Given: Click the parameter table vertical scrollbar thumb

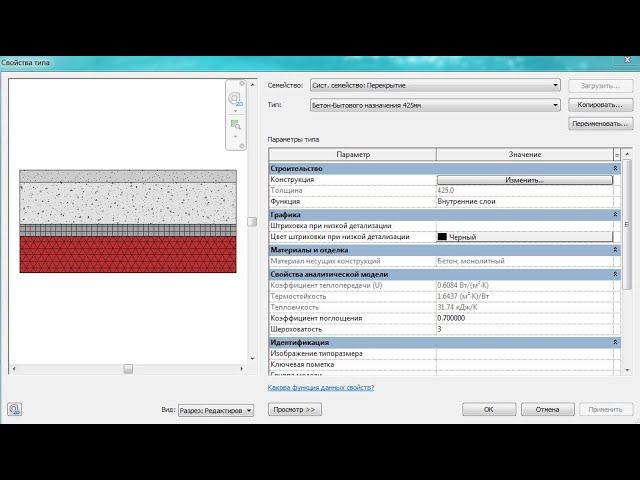Looking at the screenshot, I should tap(627, 224).
